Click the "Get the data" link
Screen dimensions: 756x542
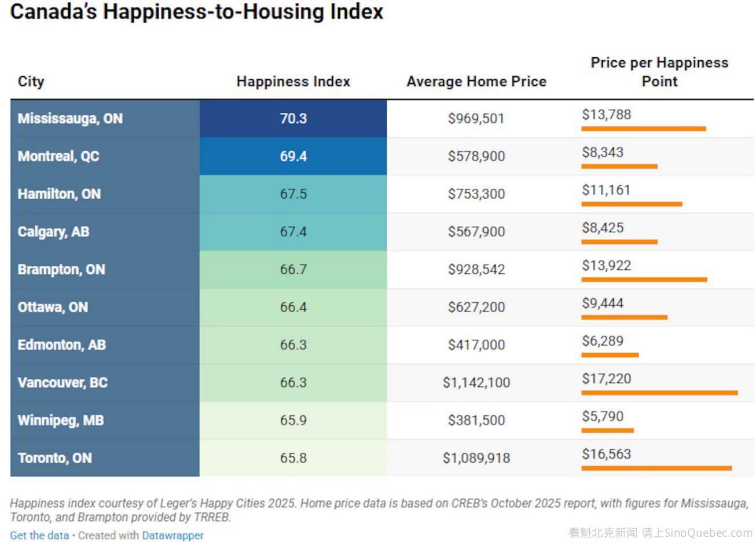tap(39, 535)
